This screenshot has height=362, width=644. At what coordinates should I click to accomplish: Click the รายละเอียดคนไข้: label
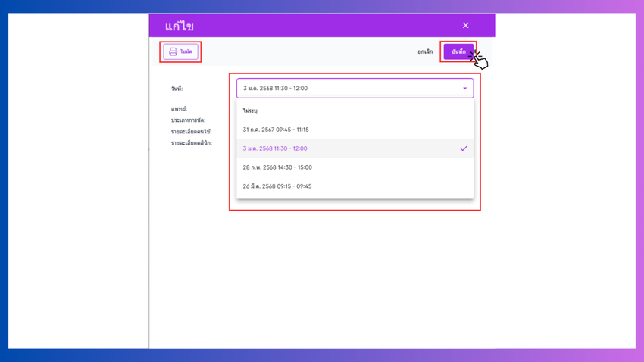192,132
